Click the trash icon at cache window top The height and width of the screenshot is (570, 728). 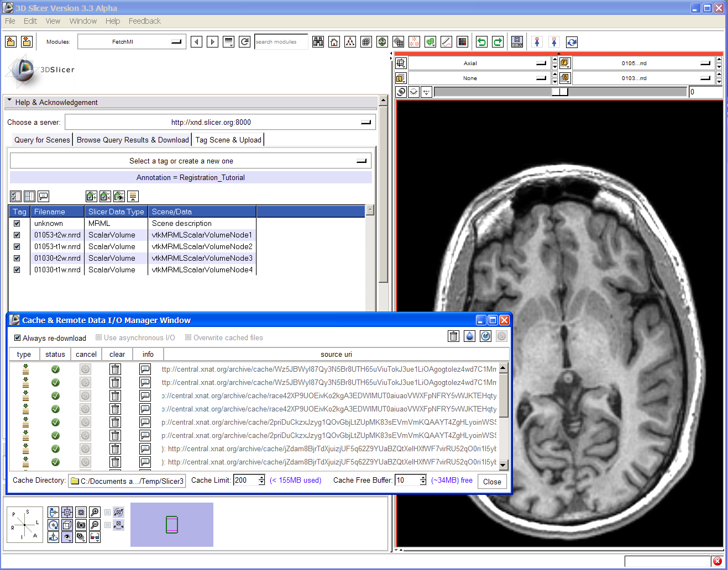(453, 336)
